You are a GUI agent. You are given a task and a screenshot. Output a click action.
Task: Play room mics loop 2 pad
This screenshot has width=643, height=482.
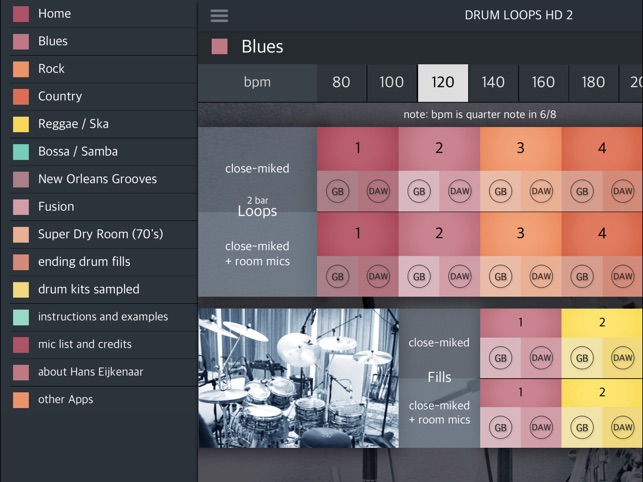[x=439, y=234]
